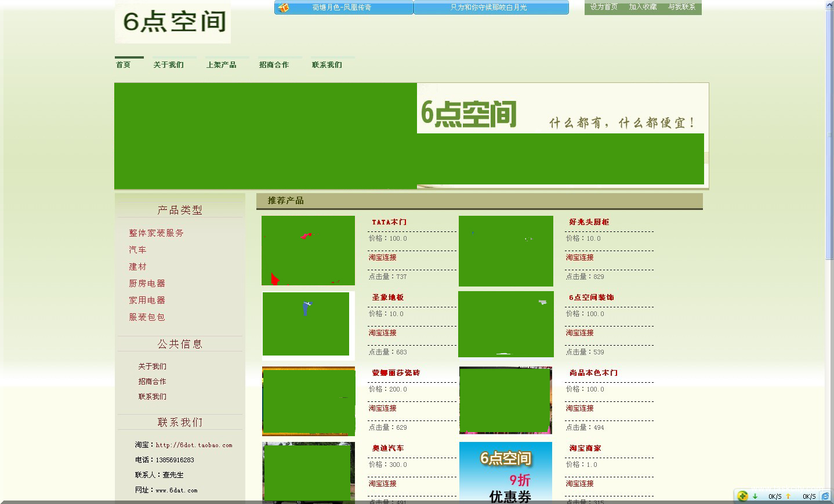Select the 整体家装服务 product category
Viewport: 834px width, 504px height.
[x=156, y=233]
